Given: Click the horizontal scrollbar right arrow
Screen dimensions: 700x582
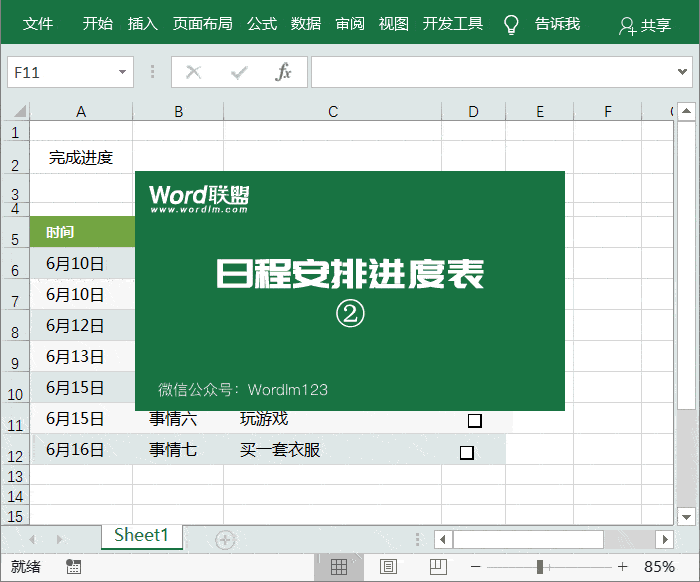Looking at the screenshot, I should pyautogui.click(x=665, y=539).
